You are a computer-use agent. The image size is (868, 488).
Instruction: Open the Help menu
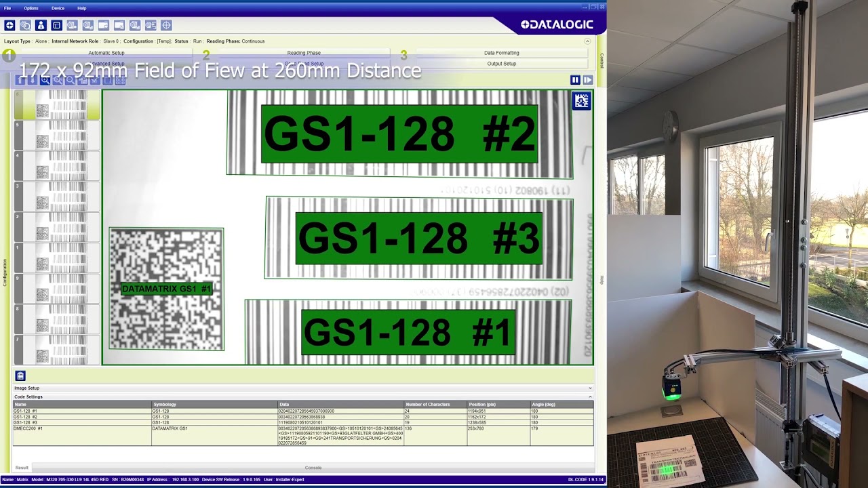tap(81, 8)
